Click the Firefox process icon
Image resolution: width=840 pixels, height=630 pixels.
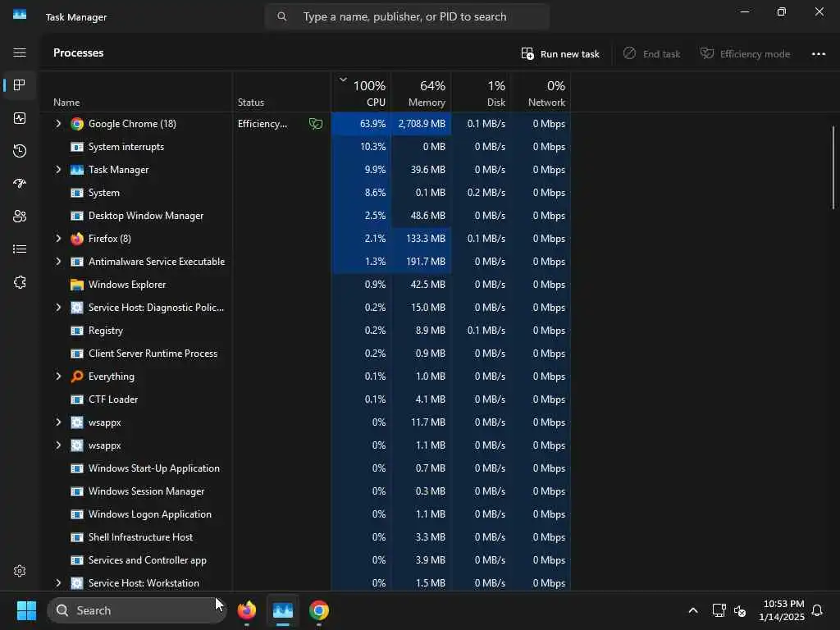(77, 239)
